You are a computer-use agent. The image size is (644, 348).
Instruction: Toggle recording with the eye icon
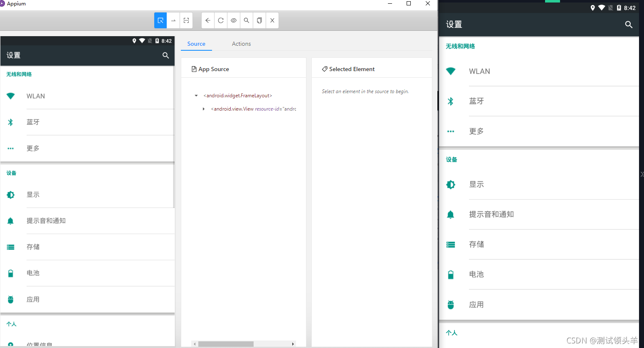click(234, 20)
